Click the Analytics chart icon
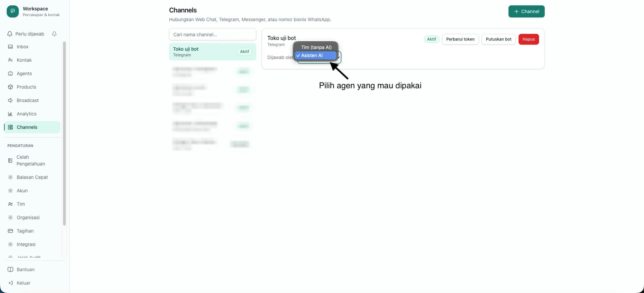644x293 pixels. pyautogui.click(x=10, y=114)
